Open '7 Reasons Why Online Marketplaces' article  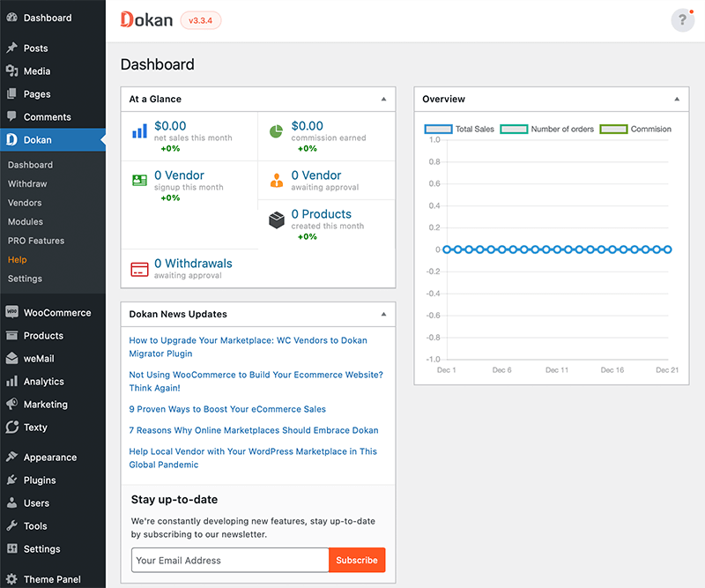(x=254, y=430)
